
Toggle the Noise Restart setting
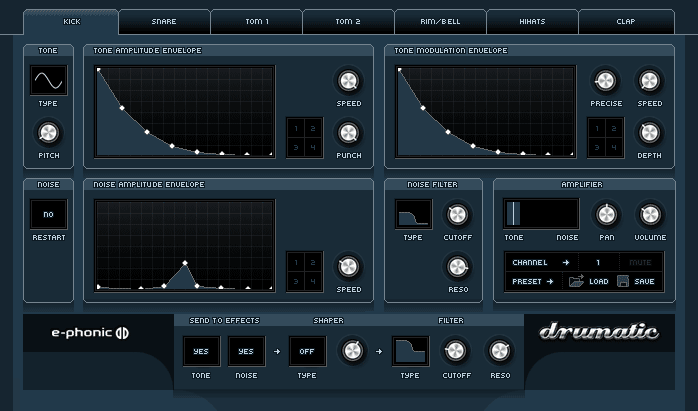49,214
